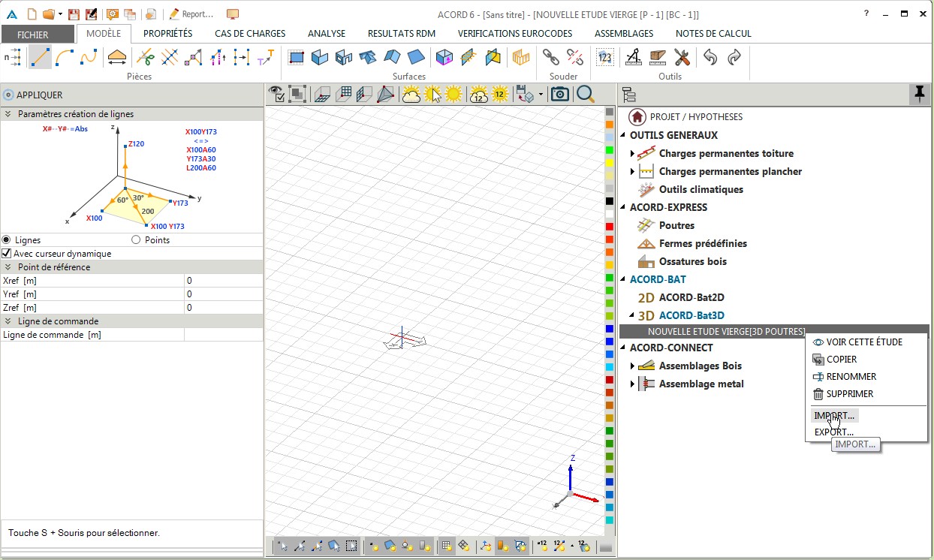Click the camera snapshot icon

coord(559,94)
